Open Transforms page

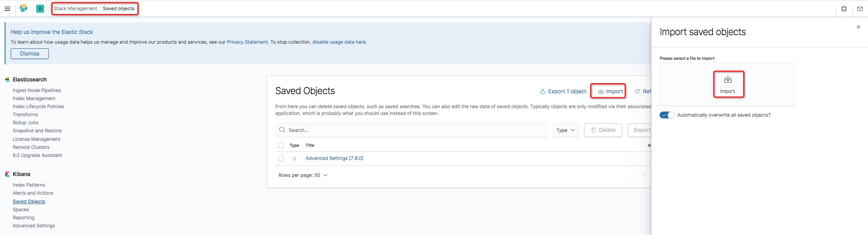(25, 115)
